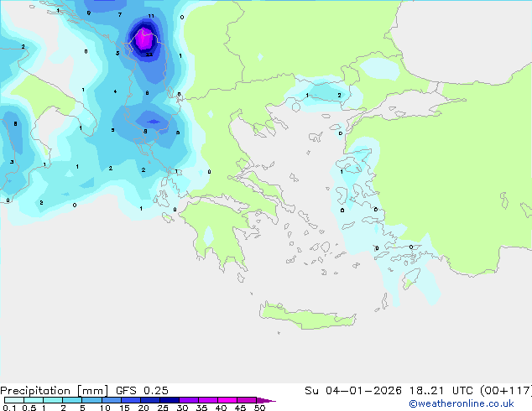Click the '22' precipitation value on map
The height and width of the screenshot is (411, 532).
[x=149, y=55]
